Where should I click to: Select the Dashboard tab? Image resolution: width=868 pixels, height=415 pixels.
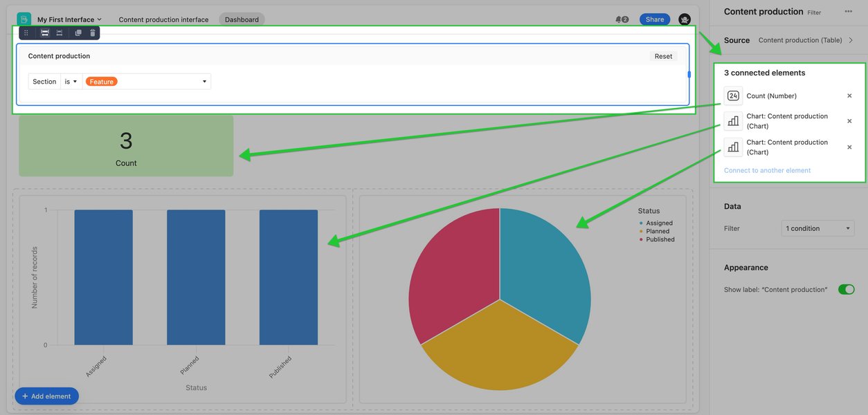tap(242, 19)
